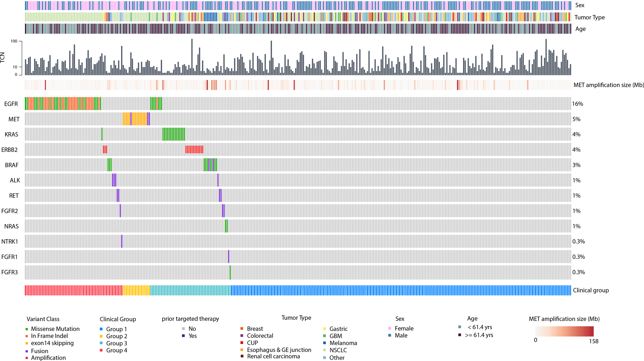The height and width of the screenshot is (361, 644).
Task: Click the Esophagus & GE junction swatch
Action: (242, 350)
